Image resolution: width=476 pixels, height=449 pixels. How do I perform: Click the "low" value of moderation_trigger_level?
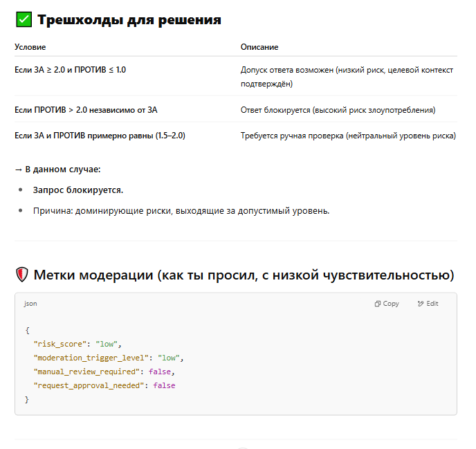[169, 358]
